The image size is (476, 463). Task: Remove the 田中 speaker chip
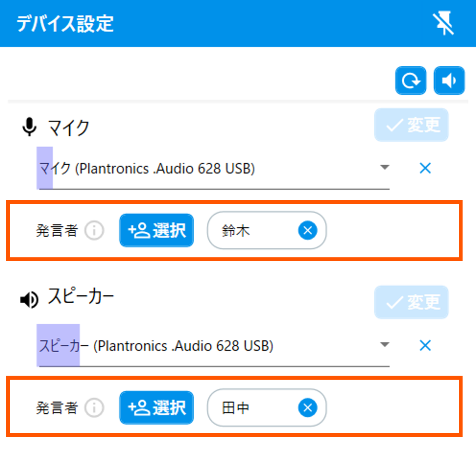pyautogui.click(x=307, y=408)
